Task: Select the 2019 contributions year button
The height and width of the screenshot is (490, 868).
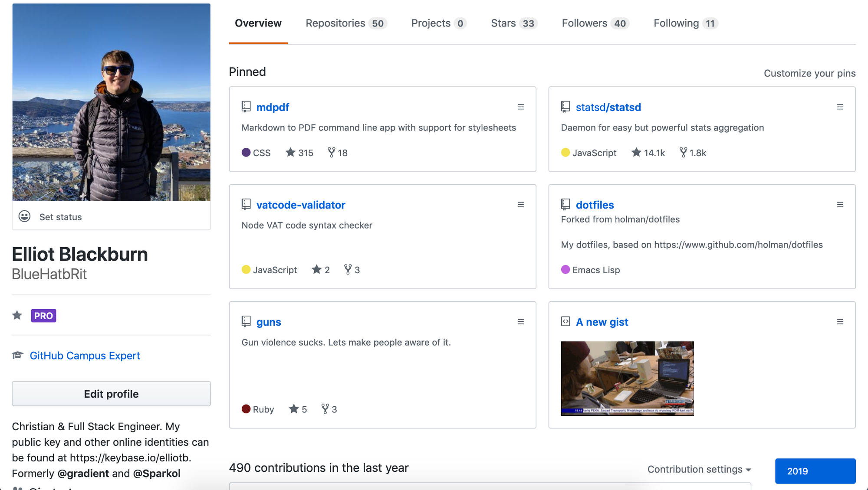Action: 815,471
